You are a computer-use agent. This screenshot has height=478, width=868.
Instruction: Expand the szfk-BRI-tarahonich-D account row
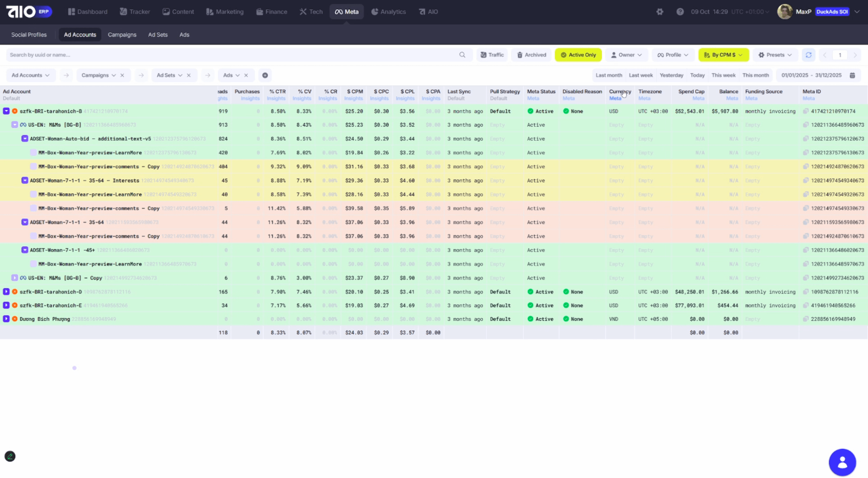click(6, 292)
